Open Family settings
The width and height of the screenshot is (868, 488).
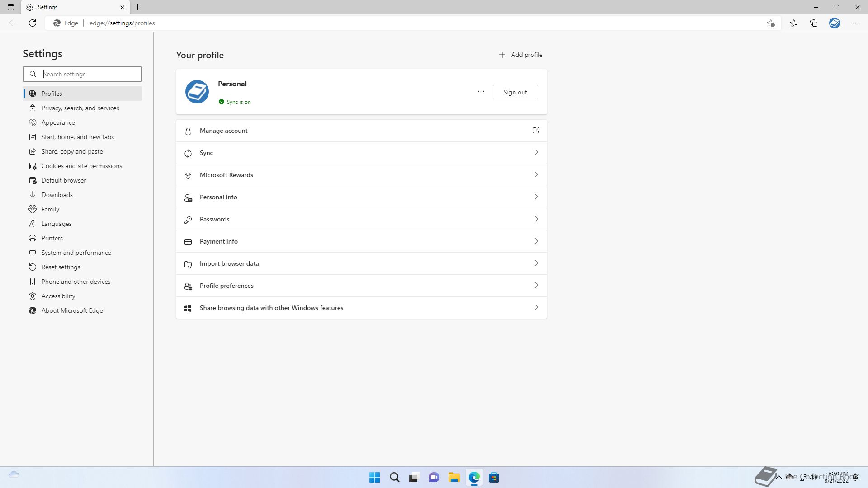(82, 209)
